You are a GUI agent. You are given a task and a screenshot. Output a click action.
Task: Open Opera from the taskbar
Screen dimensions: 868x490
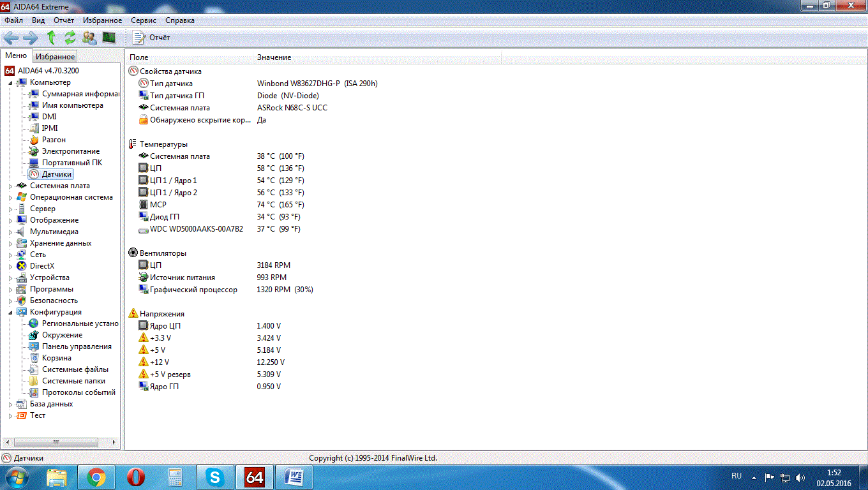click(136, 477)
